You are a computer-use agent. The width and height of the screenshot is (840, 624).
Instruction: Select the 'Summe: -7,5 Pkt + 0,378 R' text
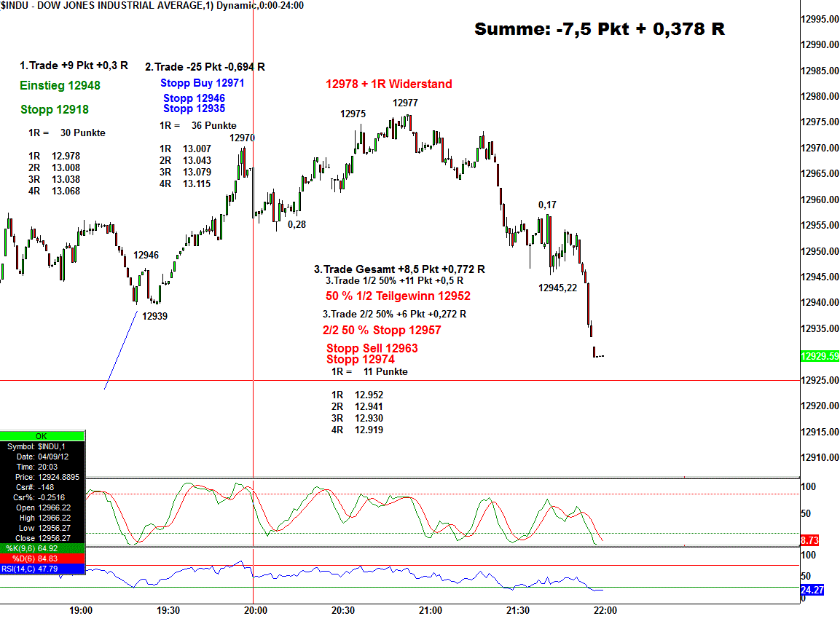tap(599, 29)
